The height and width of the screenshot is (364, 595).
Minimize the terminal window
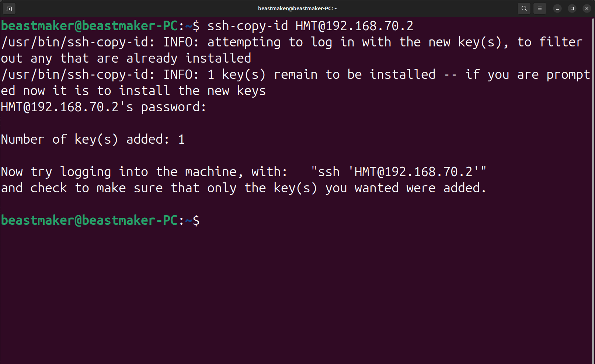(x=557, y=8)
